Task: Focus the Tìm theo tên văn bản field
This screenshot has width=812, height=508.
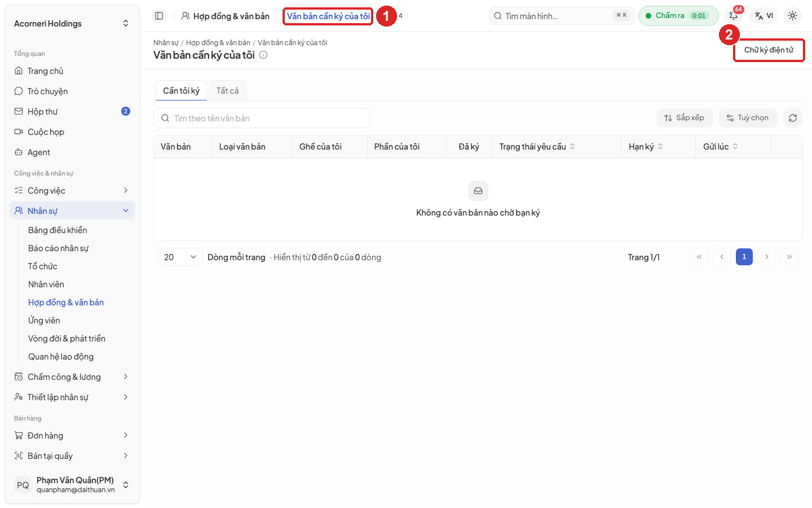Action: tap(262, 118)
